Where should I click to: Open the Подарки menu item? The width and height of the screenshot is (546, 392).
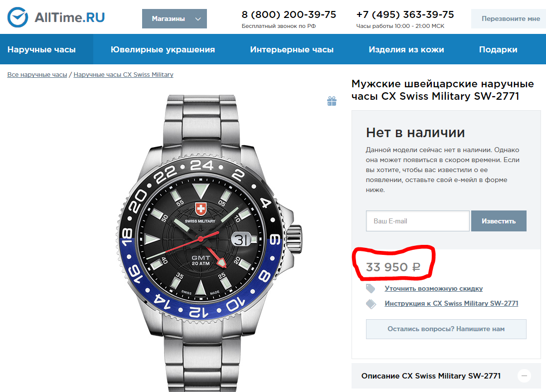tap(498, 49)
